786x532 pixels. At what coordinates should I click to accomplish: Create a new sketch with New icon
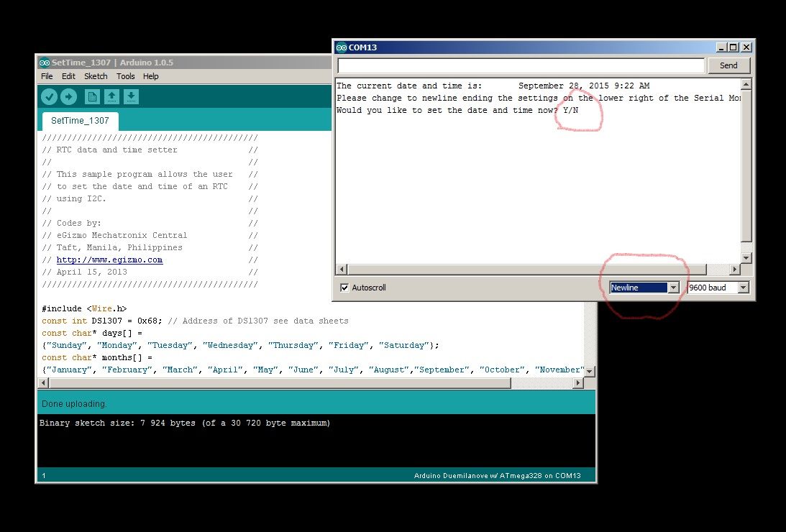point(92,96)
